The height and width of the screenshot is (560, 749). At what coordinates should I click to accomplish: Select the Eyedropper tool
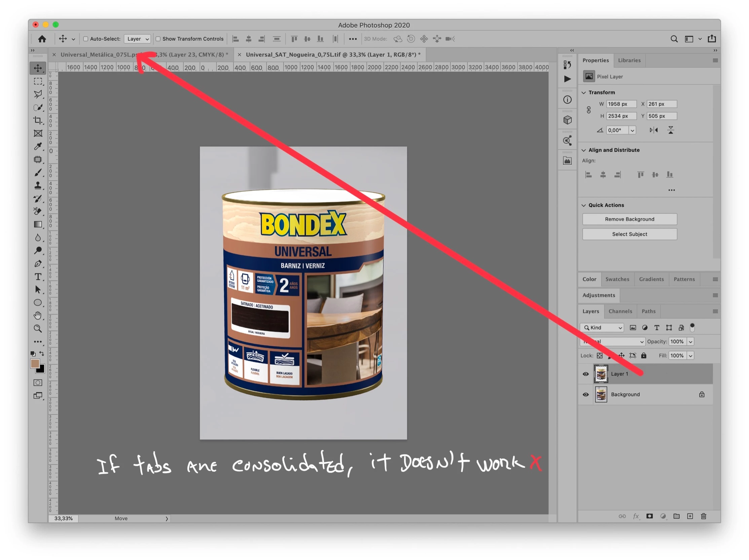[x=38, y=146]
